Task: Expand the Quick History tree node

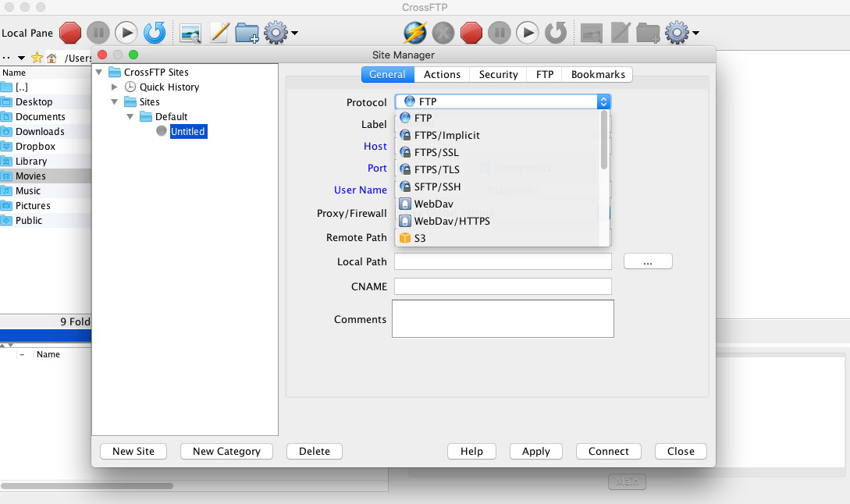Action: tap(115, 87)
